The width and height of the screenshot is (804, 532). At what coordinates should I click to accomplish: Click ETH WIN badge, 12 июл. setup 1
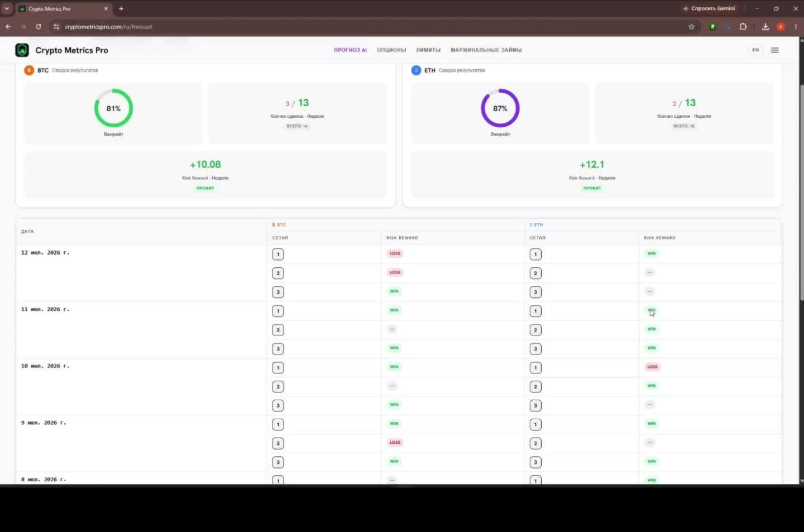[652, 253]
